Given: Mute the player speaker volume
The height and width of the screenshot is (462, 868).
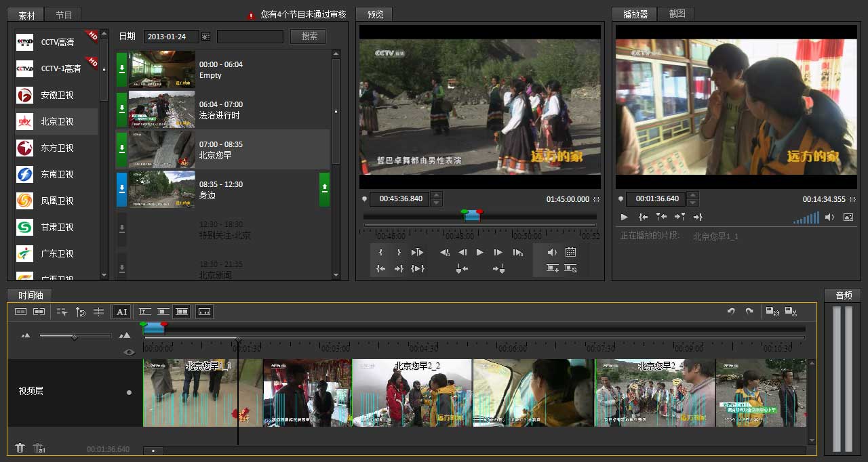Looking at the screenshot, I should (829, 217).
